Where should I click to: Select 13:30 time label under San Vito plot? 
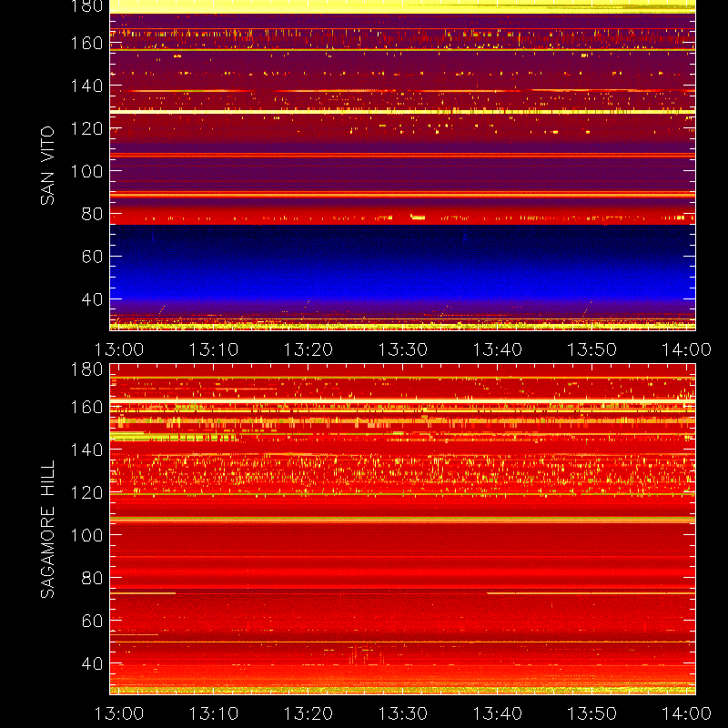[402, 349]
